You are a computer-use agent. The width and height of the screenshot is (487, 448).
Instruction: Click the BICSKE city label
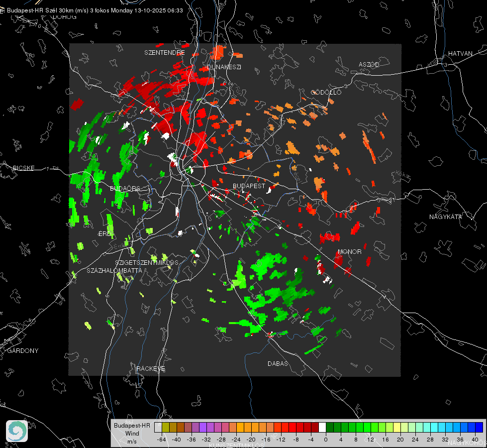[x=23, y=168]
